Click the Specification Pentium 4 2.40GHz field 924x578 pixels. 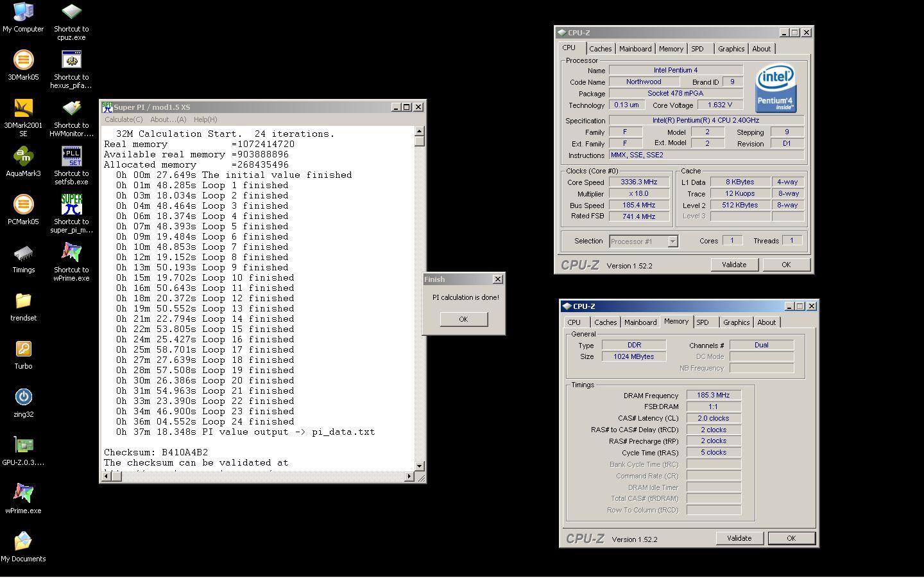pos(706,121)
